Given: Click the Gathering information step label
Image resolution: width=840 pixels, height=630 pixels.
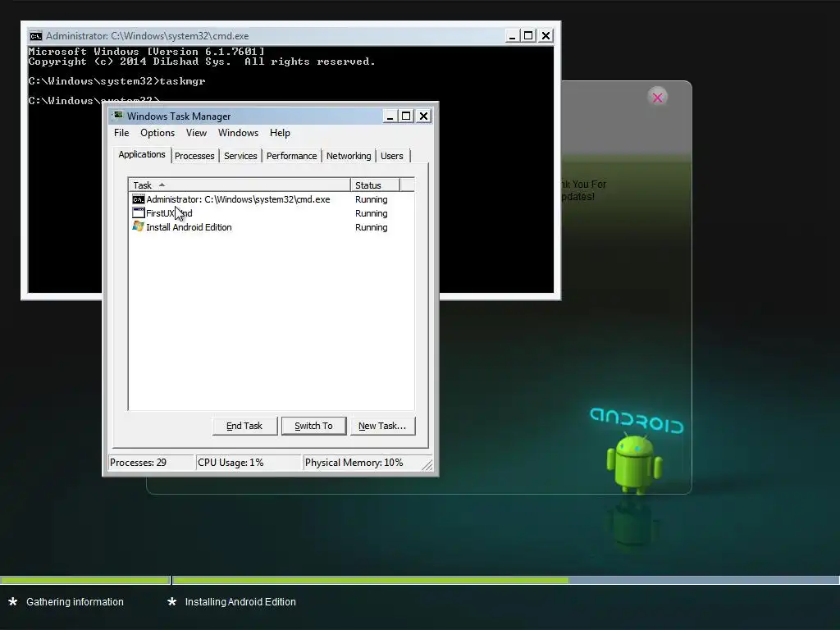Looking at the screenshot, I should (x=75, y=601).
